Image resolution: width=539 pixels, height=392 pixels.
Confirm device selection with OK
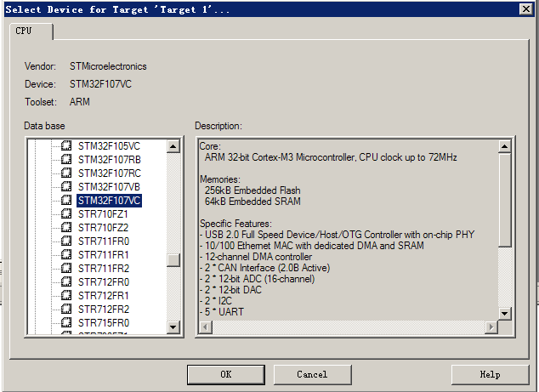(x=226, y=374)
